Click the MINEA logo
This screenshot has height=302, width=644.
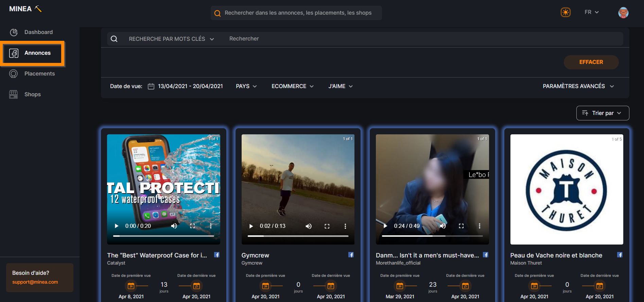(25, 9)
